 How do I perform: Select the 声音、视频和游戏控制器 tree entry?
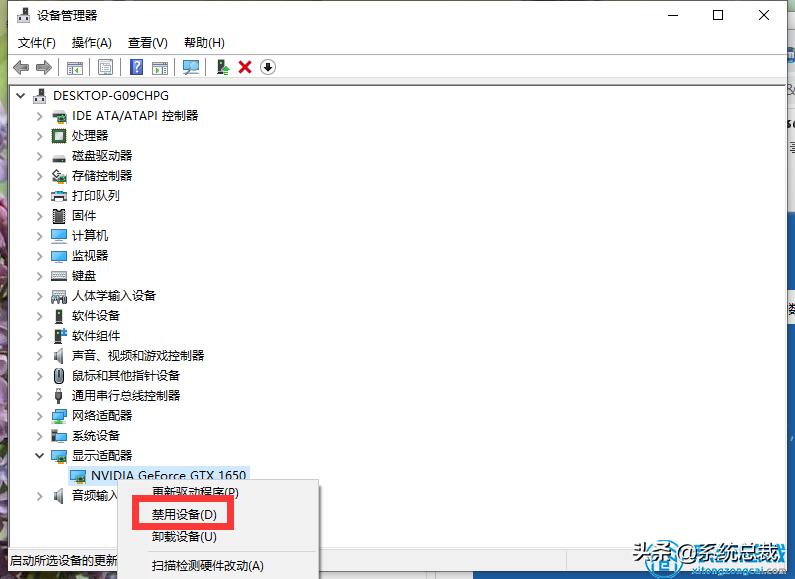pyautogui.click(x=138, y=356)
